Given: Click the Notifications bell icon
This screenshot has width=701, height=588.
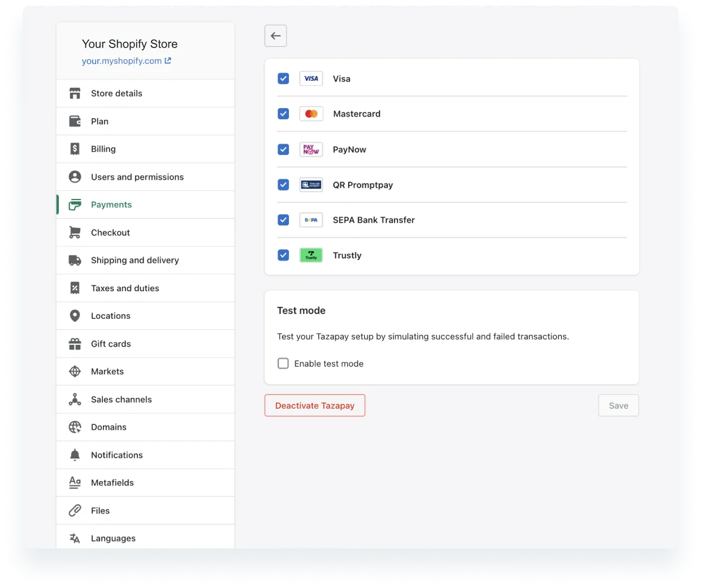Looking at the screenshot, I should click(75, 455).
